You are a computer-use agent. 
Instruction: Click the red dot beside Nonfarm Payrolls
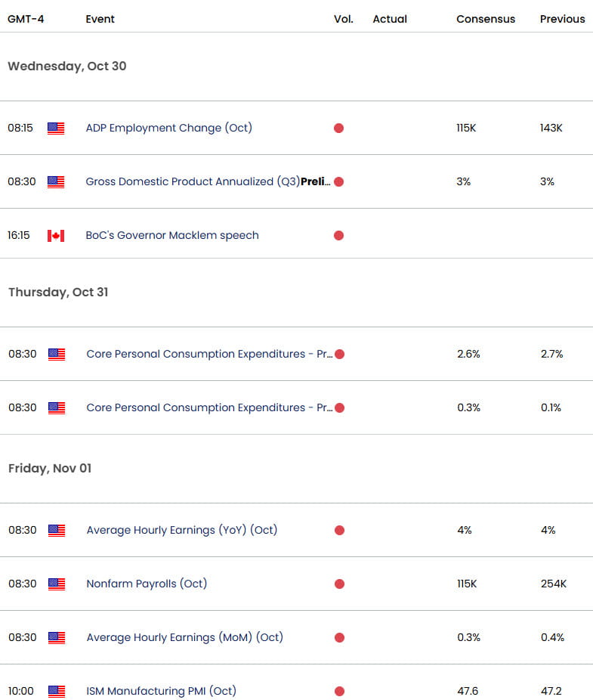[x=338, y=584]
